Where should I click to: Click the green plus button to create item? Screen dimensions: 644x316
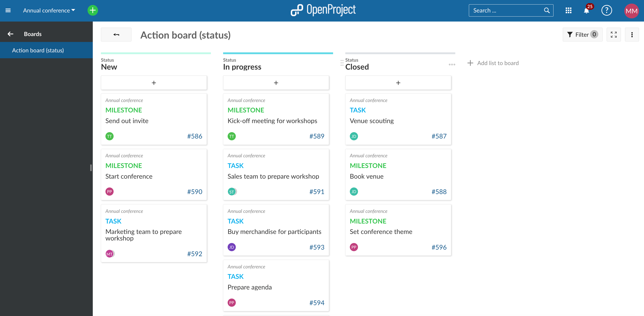click(x=93, y=10)
